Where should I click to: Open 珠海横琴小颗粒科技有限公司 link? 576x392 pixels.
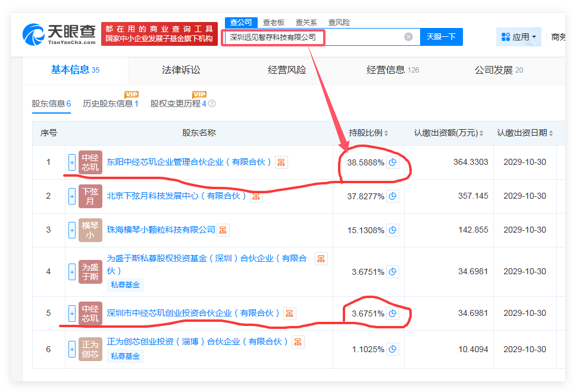[161, 230]
